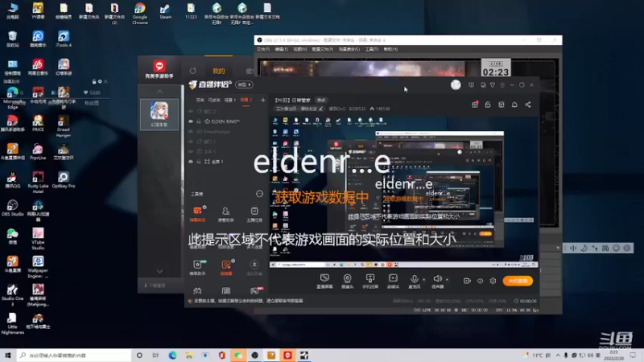Open the download tool in toolbox

click(x=254, y=267)
